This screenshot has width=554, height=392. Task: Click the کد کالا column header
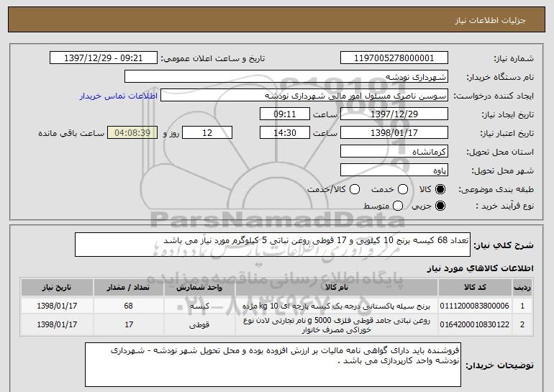tap(475, 288)
